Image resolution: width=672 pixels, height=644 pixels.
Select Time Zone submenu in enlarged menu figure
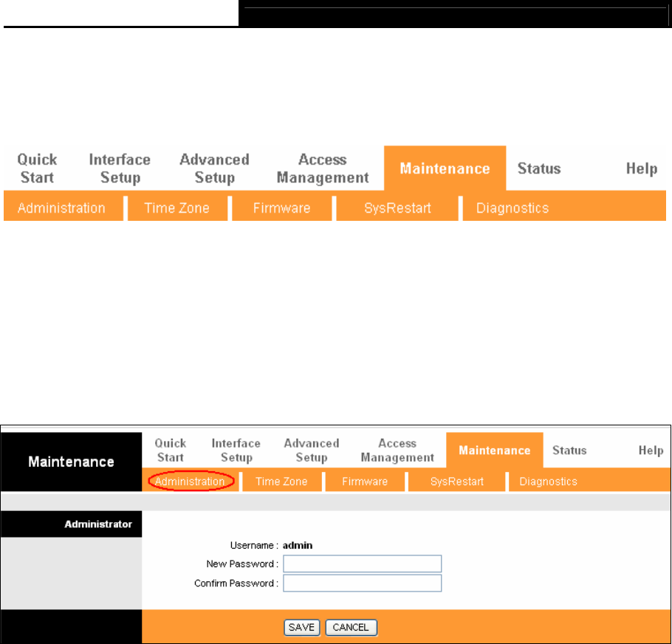(x=177, y=208)
